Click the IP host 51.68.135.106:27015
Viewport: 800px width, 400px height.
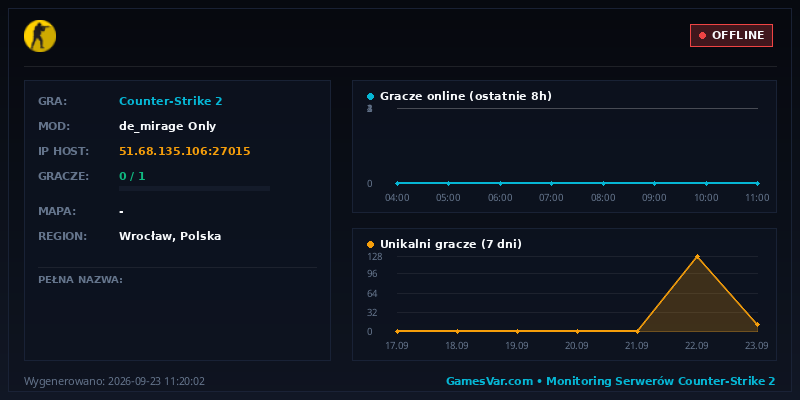pyautogui.click(x=185, y=151)
